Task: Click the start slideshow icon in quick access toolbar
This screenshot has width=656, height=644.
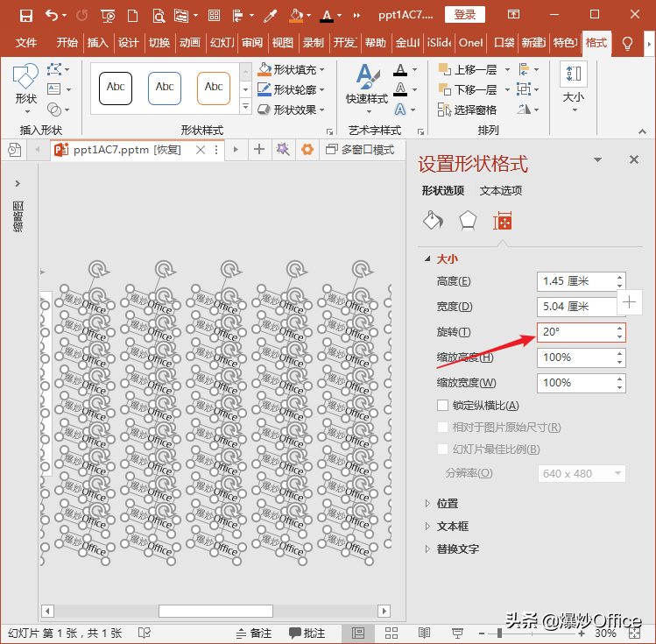Action: tap(108, 16)
